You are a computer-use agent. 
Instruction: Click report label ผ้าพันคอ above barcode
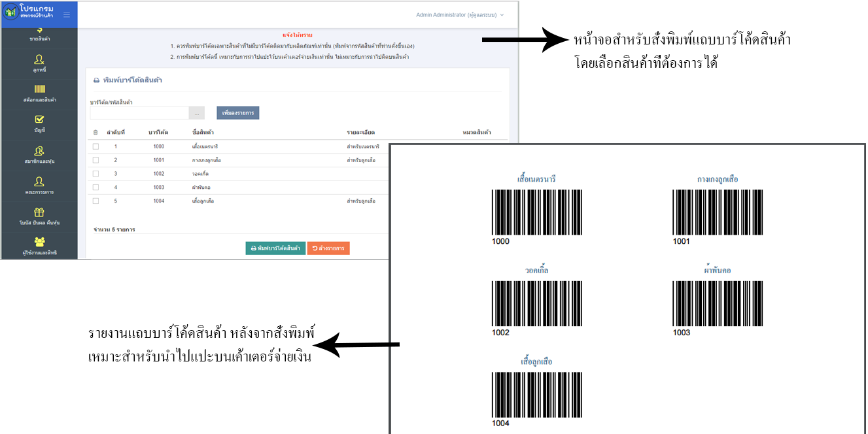tap(718, 270)
